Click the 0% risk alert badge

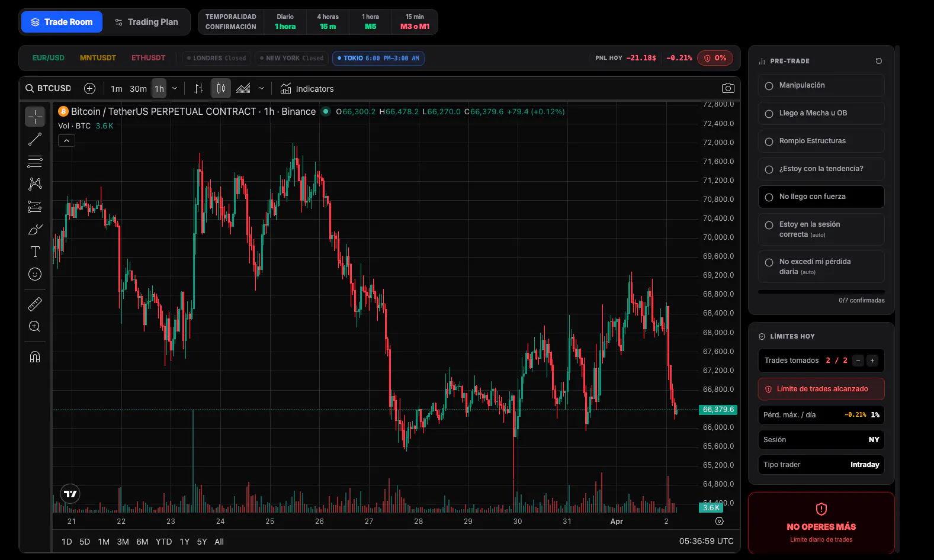715,58
